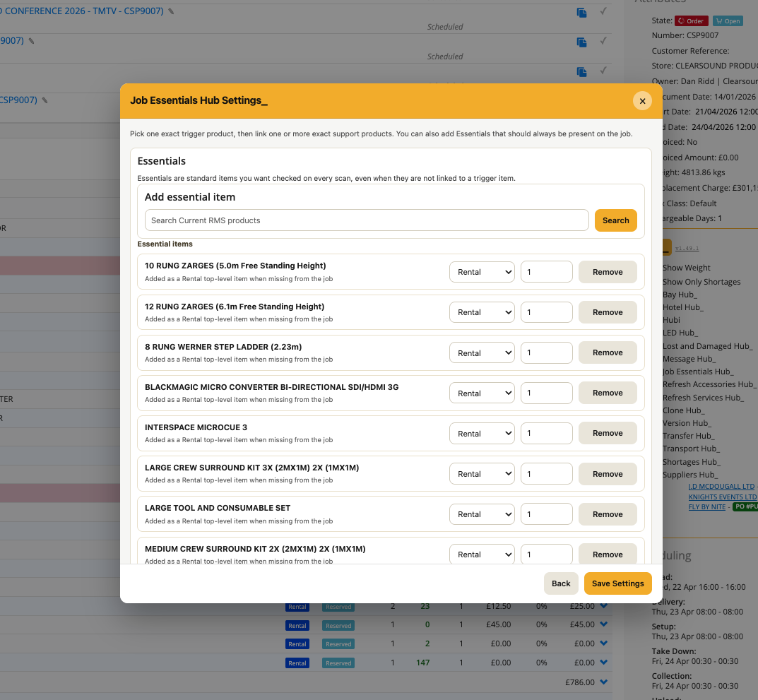Open Hotel Hub_ link in sidebar
758x700 pixels.
pyautogui.click(x=683, y=307)
